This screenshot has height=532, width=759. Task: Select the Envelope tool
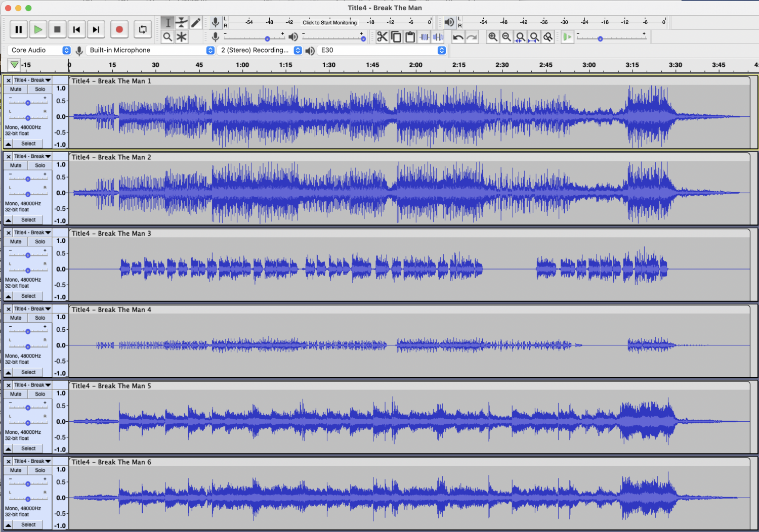point(181,23)
